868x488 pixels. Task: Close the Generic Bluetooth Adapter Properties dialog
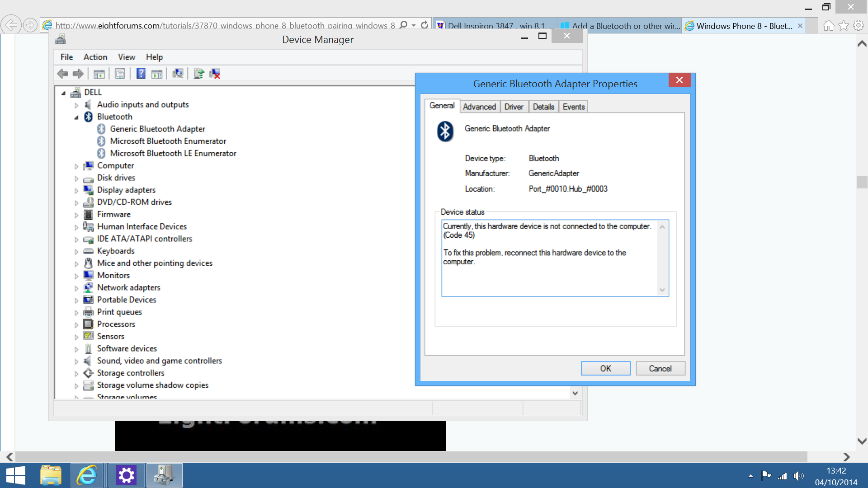click(679, 80)
